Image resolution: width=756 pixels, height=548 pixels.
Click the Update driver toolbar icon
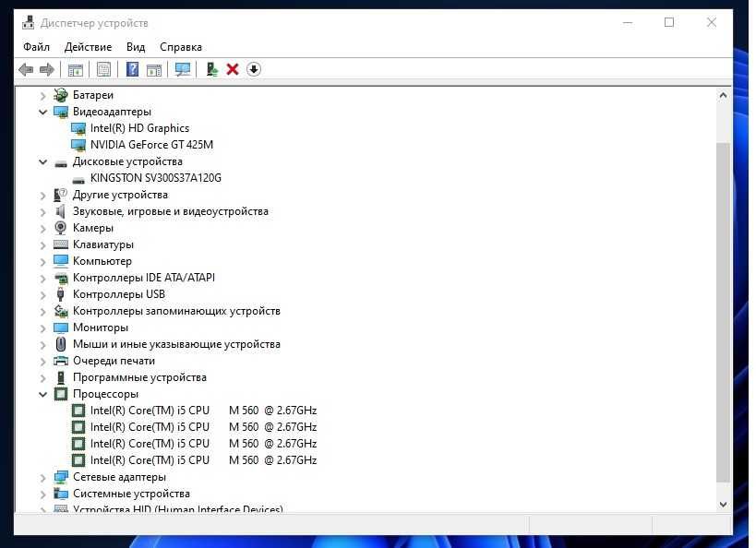click(x=211, y=69)
